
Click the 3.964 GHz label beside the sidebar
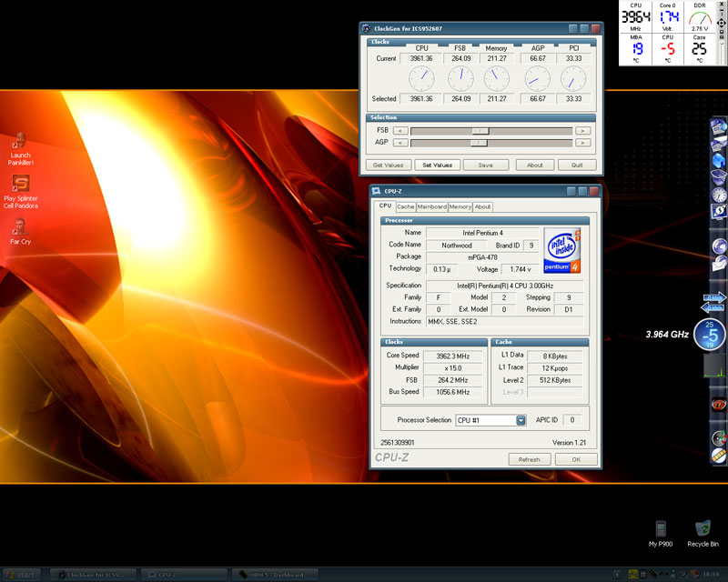667,334
